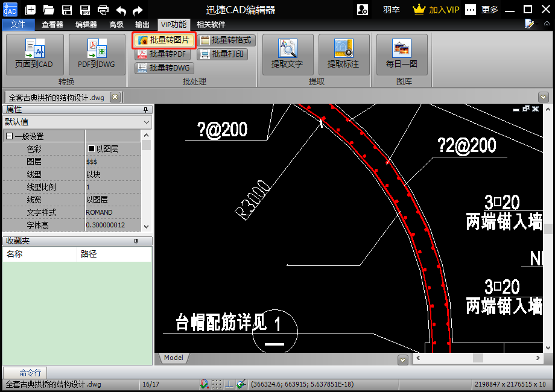Choose 批量打印 batch tool
This screenshot has width=555, height=392.
click(x=222, y=54)
